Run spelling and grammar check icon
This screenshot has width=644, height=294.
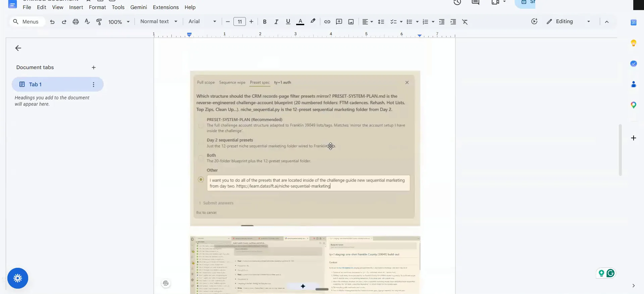[87, 22]
